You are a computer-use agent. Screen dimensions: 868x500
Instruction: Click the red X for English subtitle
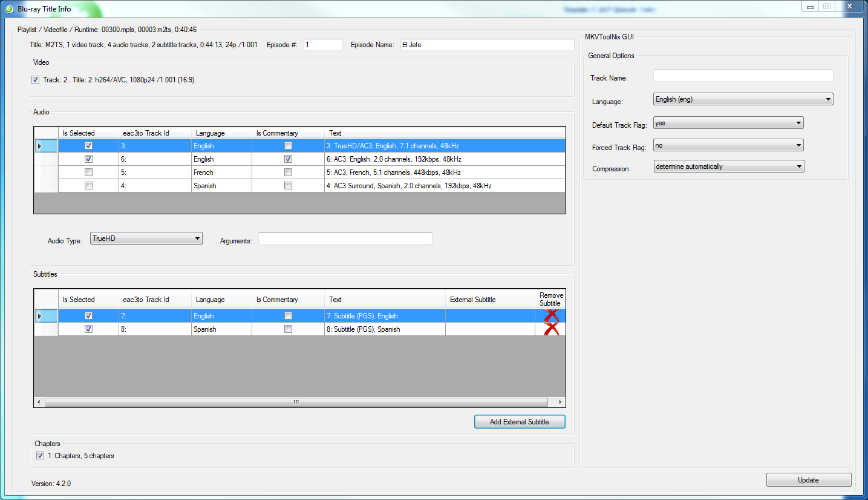tap(550, 315)
